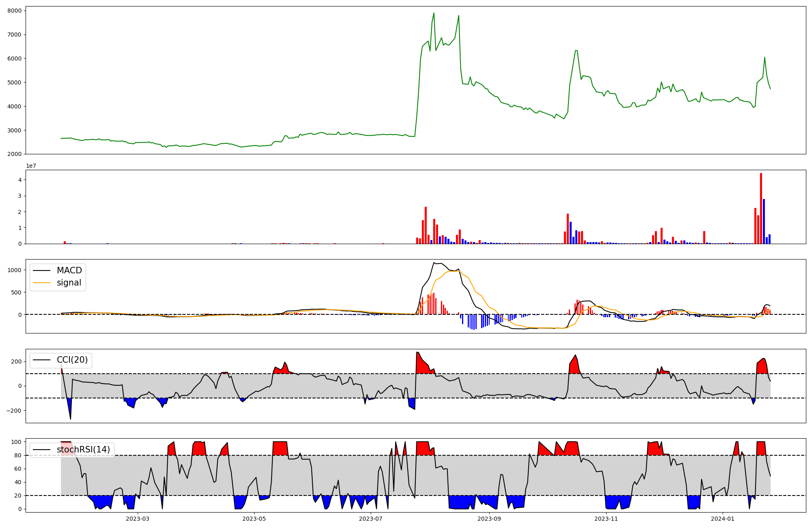The height and width of the screenshot is (528, 812).
Task: Click the MACD legend entry
Action: point(69,270)
